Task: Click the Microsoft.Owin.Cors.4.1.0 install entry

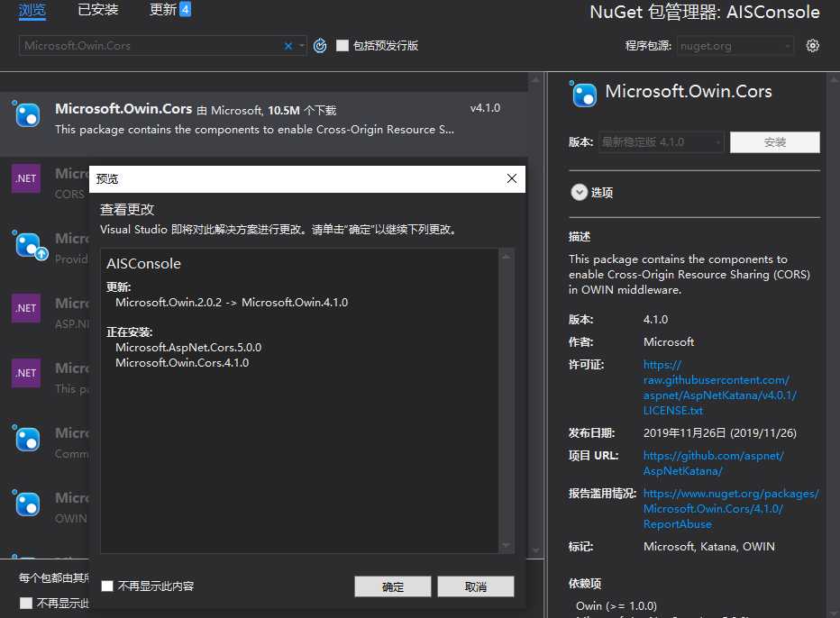Action: click(182, 363)
